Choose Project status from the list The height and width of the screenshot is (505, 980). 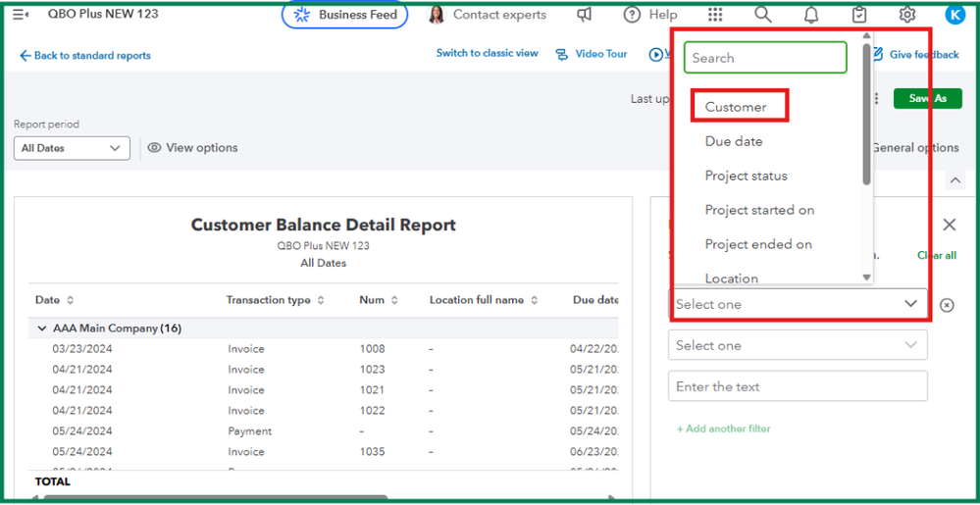[746, 176]
